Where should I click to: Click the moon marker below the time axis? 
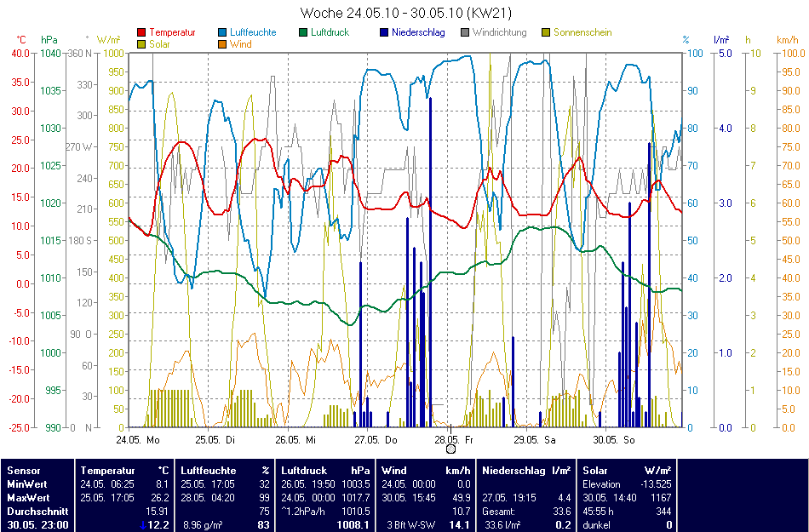point(450,449)
